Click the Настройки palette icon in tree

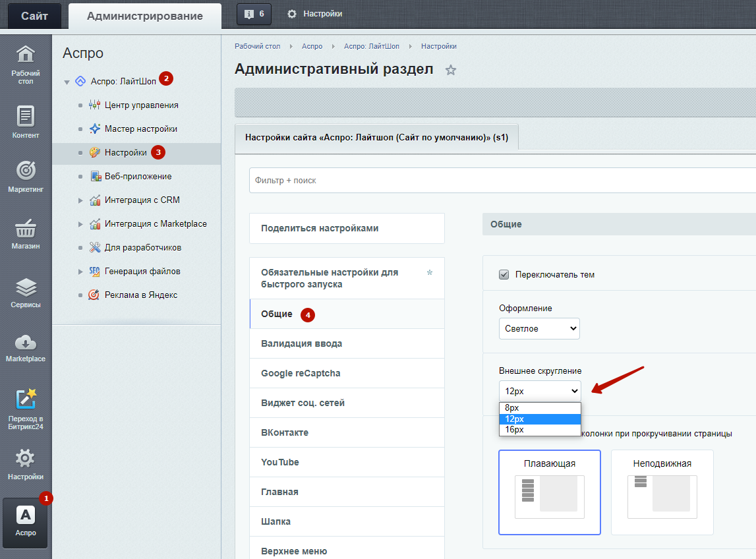click(x=94, y=152)
